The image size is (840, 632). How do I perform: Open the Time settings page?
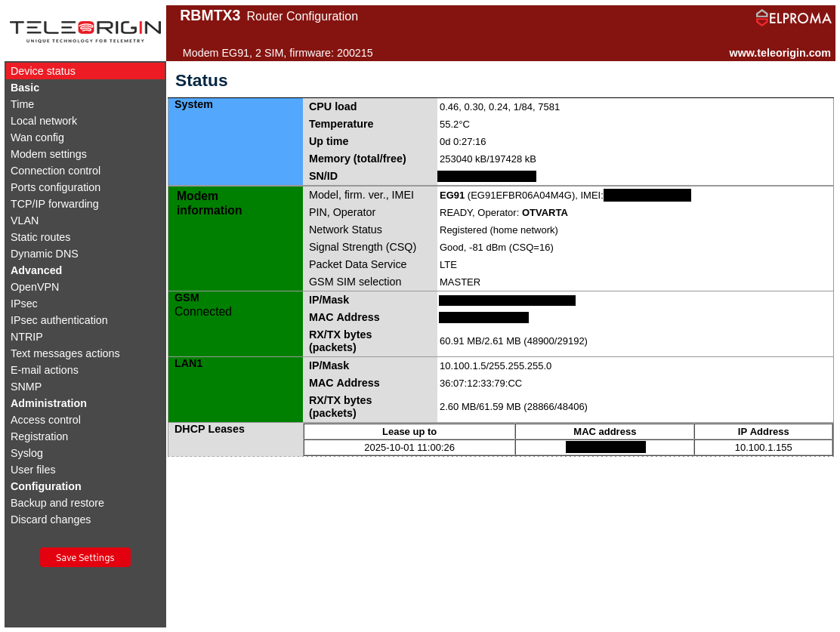(22, 104)
